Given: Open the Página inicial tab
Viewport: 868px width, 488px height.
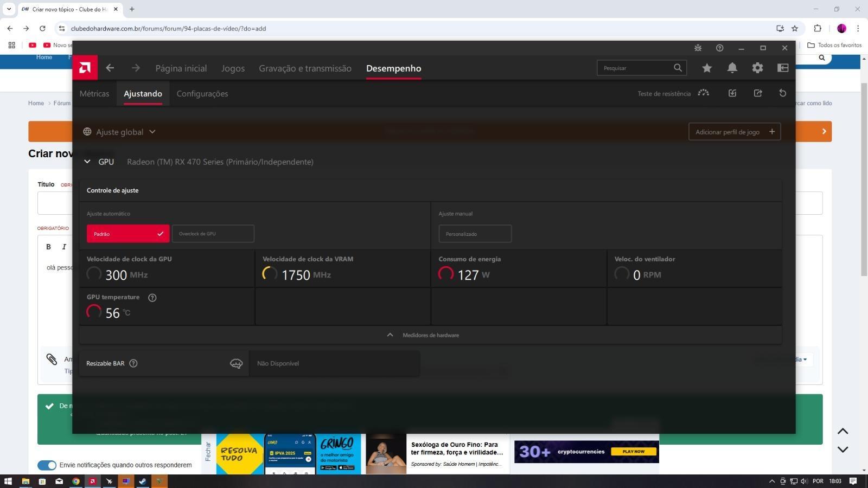Looking at the screenshot, I should 181,68.
